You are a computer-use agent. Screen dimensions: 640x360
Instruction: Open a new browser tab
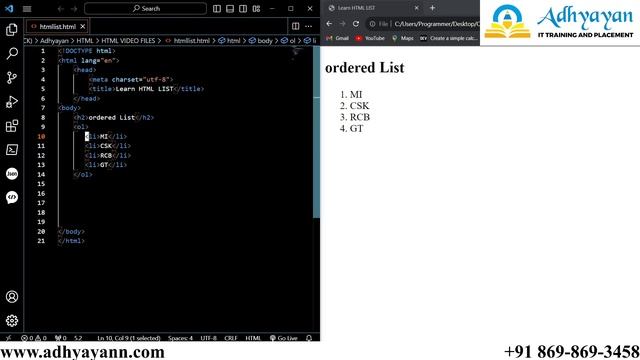pos(432,8)
